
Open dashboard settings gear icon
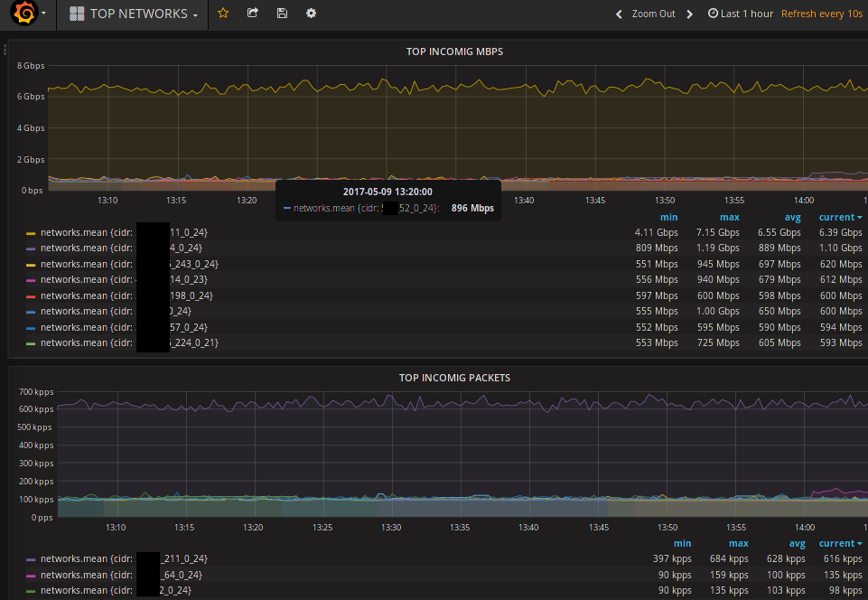click(312, 14)
